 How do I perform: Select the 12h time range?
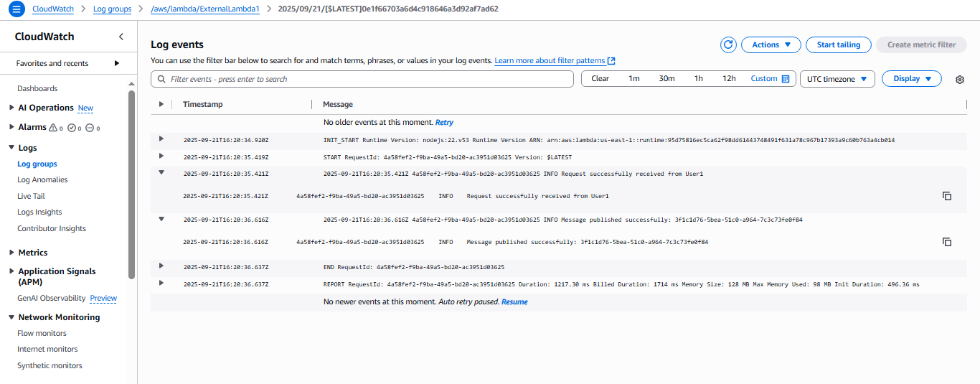click(729, 79)
